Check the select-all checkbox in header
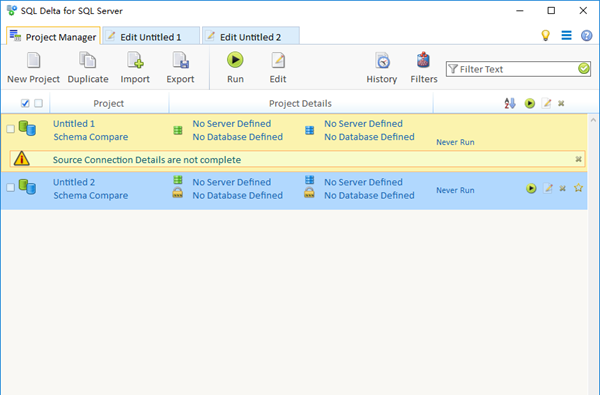 [25, 103]
